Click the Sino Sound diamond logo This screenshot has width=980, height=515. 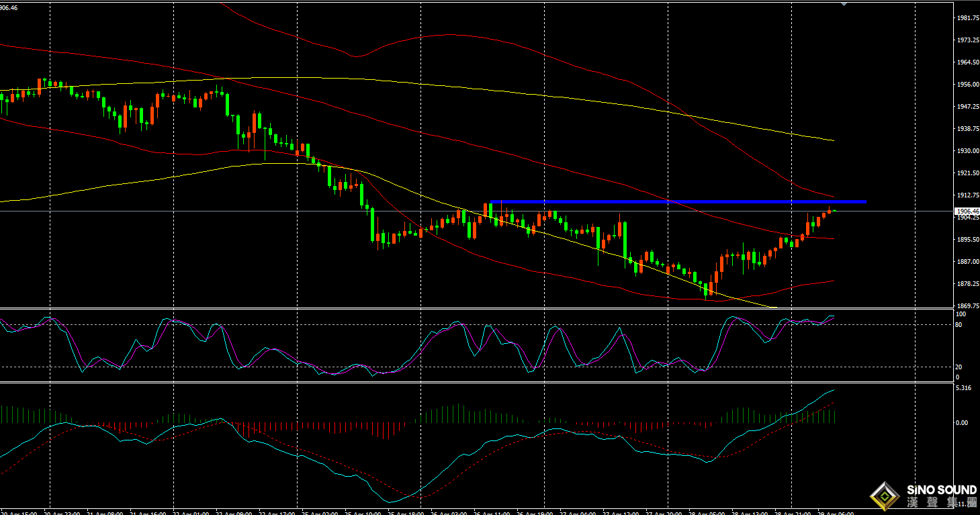[885, 496]
